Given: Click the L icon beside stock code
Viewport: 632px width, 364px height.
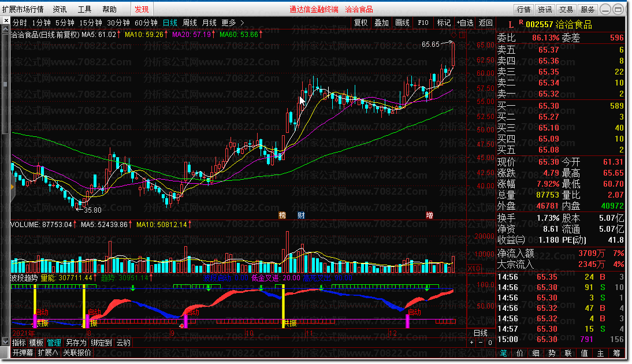Looking at the screenshot, I should (511, 25).
